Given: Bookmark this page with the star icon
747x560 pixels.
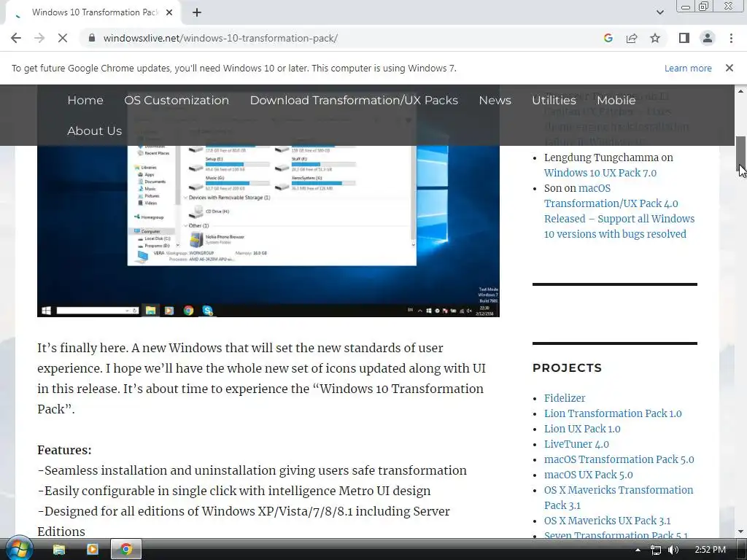Looking at the screenshot, I should (655, 38).
